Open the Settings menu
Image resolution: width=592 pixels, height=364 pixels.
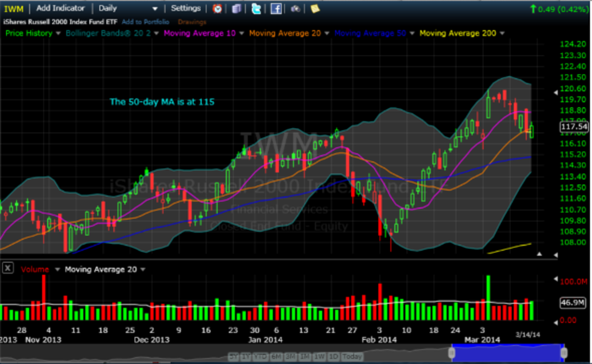point(185,8)
